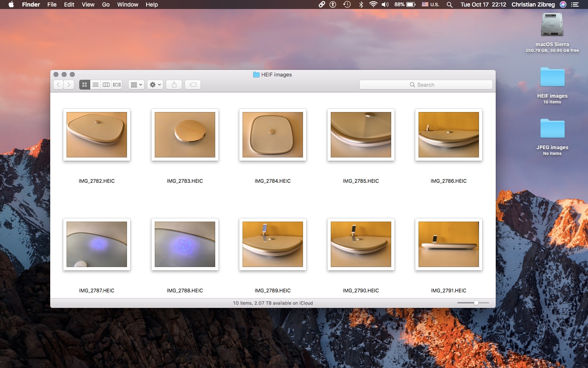Viewport: 588px width, 368px height.
Task: Open Notification Center from menu bar
Action: click(575, 4)
